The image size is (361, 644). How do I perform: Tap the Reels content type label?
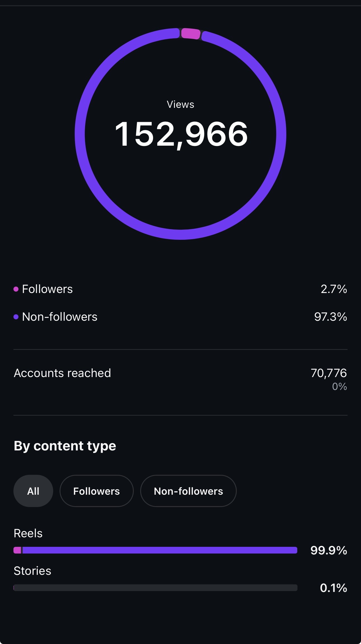pyautogui.click(x=28, y=533)
